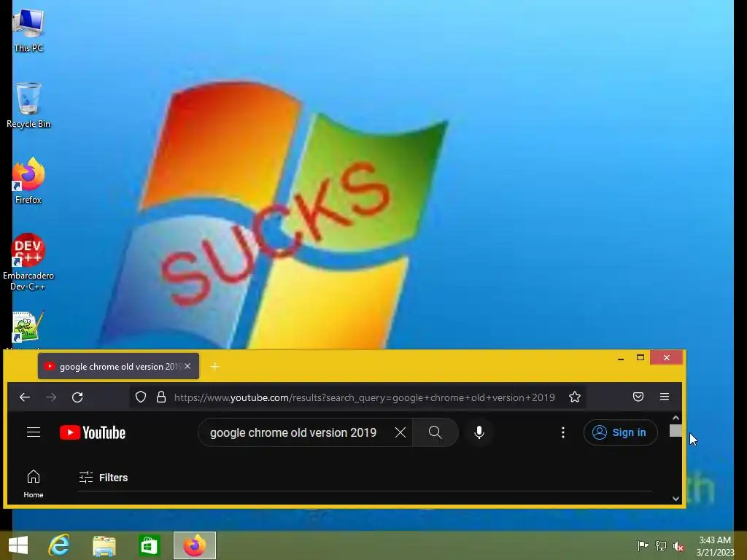747x560 pixels.
Task: Select the Firefox desktop shortcut
Action: 28,181
